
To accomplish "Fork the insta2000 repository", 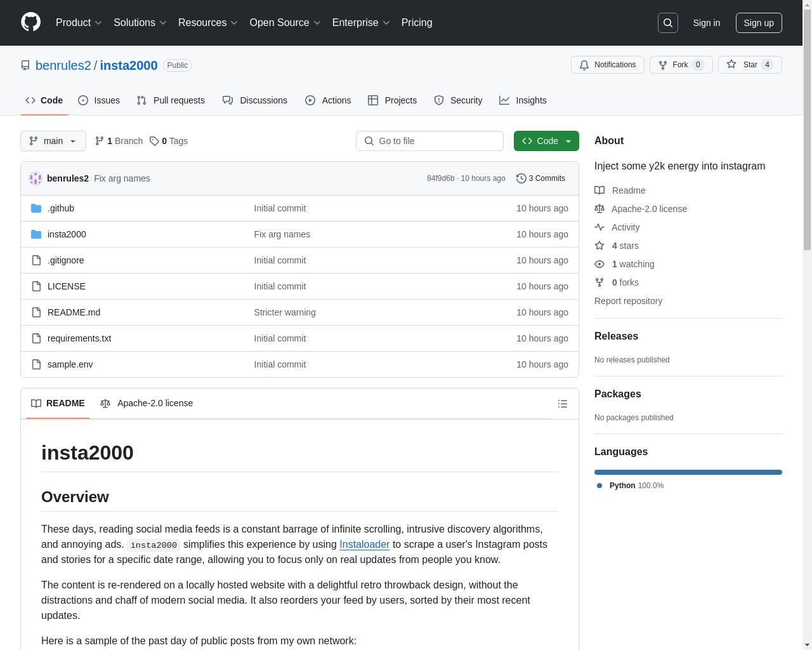I will tap(681, 65).
